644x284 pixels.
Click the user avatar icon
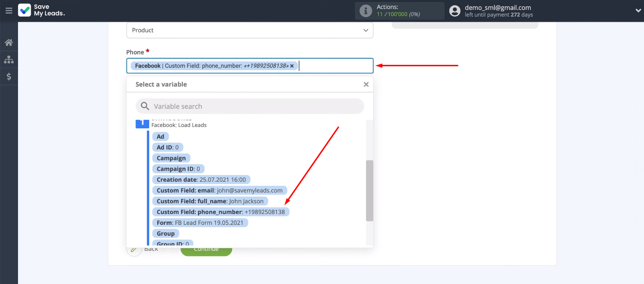pyautogui.click(x=455, y=11)
